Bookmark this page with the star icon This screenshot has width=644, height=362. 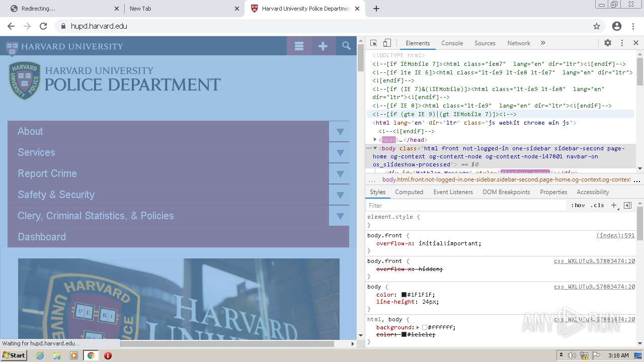pyautogui.click(x=597, y=26)
